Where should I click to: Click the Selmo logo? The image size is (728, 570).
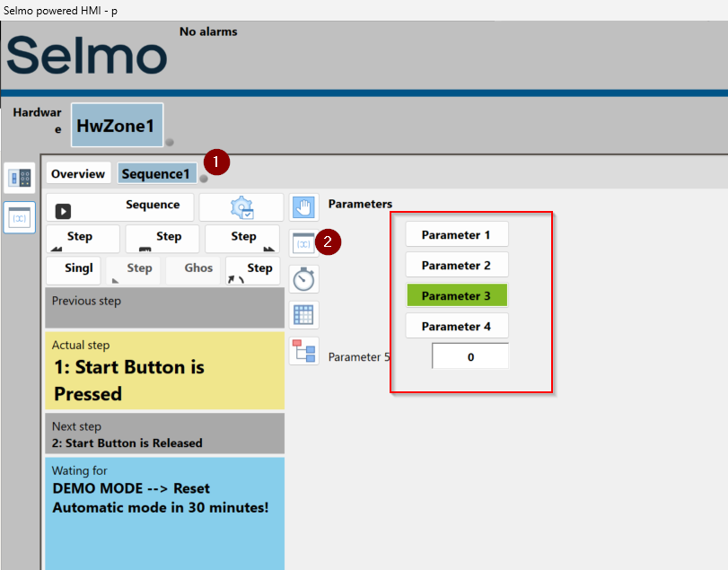86,55
